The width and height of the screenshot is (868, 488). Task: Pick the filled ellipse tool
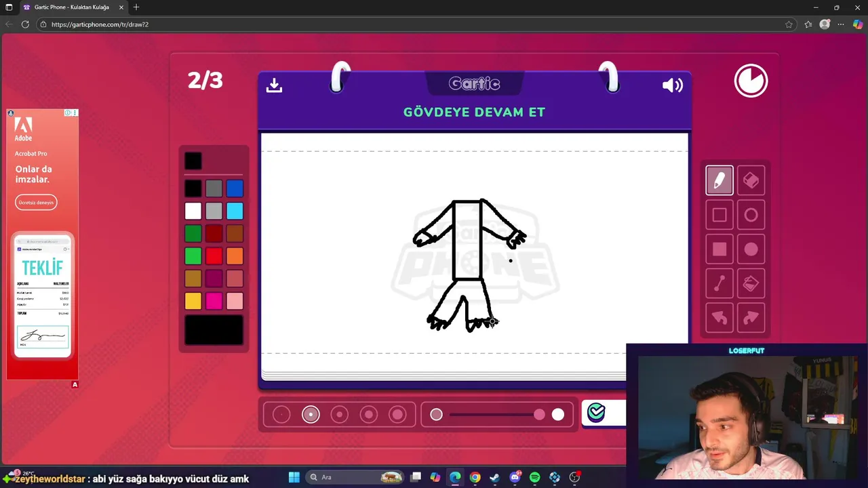click(x=751, y=249)
